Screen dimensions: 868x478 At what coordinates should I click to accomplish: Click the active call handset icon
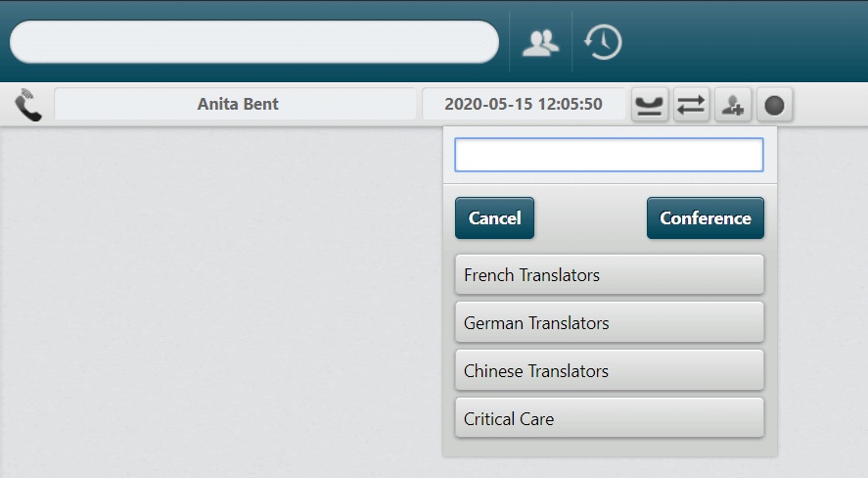27,104
